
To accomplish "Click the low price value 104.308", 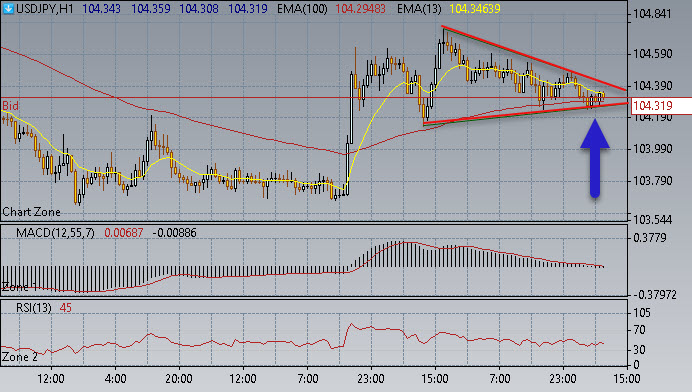I will pyautogui.click(x=199, y=9).
